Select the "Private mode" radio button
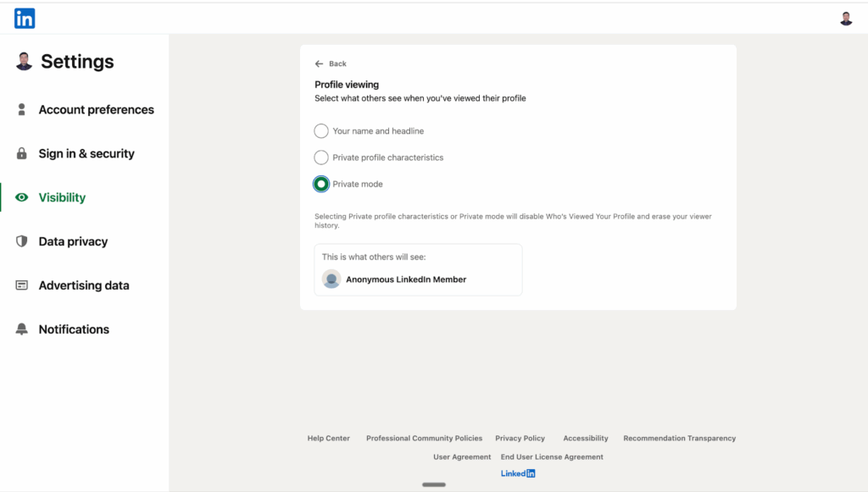This screenshot has width=868, height=492. [x=321, y=184]
